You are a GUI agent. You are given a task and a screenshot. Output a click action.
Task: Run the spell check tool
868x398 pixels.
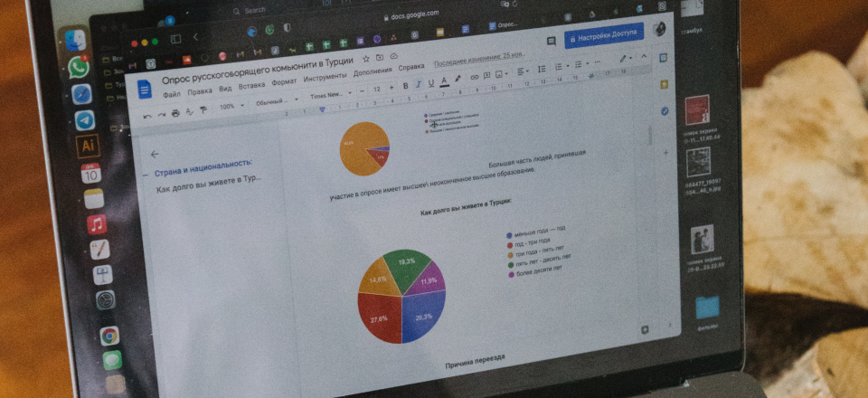pyautogui.click(x=189, y=112)
